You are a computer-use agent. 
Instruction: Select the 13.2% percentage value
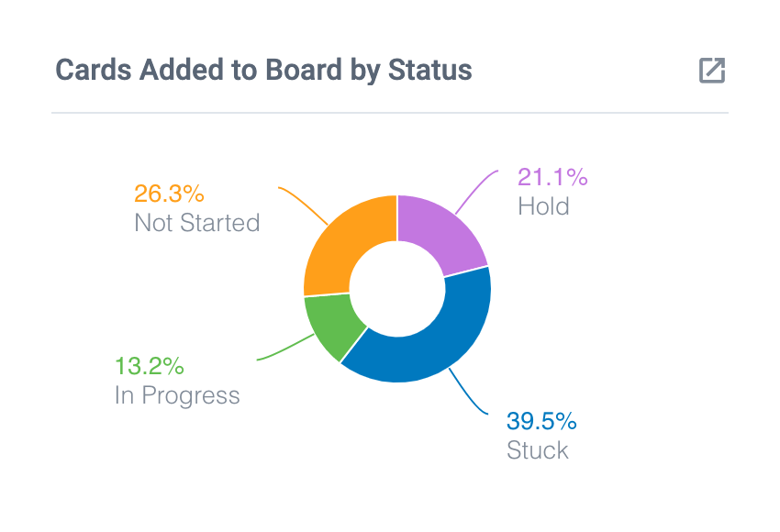(x=150, y=367)
